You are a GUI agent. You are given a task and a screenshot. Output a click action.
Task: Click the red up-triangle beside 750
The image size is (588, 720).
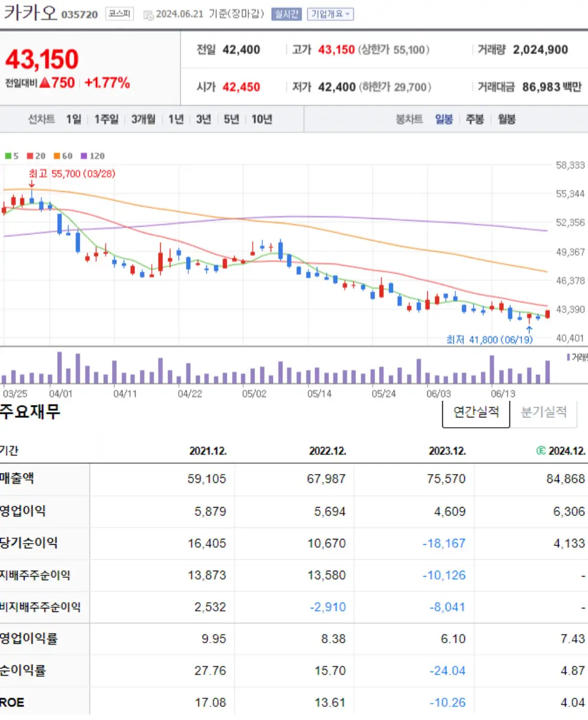44,83
